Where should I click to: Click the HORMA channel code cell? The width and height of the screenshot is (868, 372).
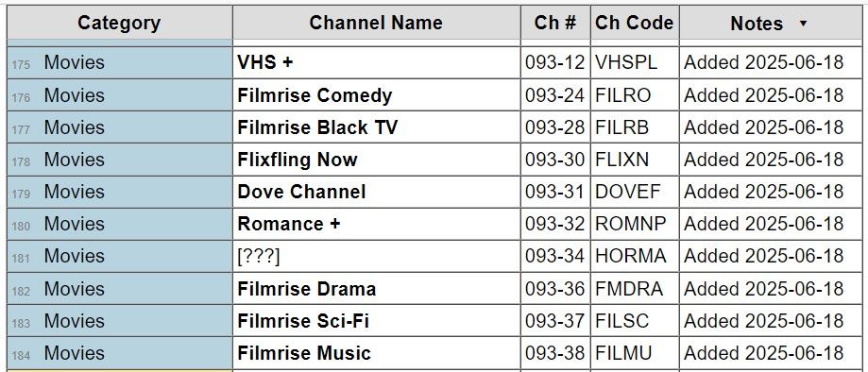(x=635, y=256)
